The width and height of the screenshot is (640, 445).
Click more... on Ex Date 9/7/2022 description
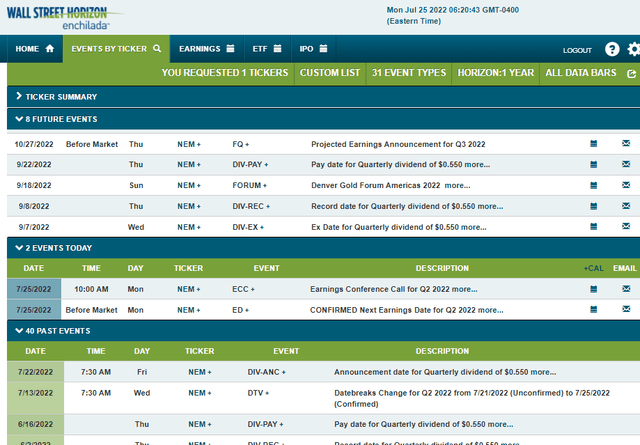point(473,227)
